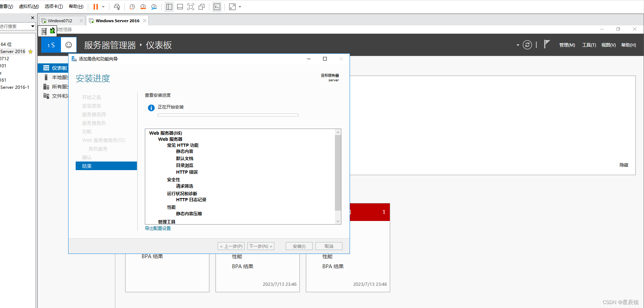
Task: Click the library search input field
Action: click(x=14, y=26)
